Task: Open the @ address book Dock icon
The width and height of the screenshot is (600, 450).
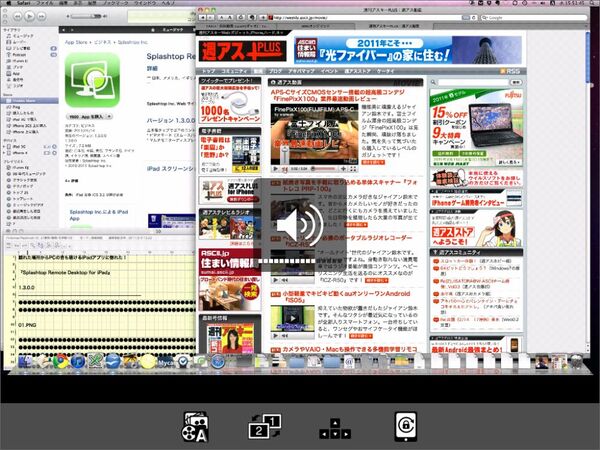Action: (349, 361)
